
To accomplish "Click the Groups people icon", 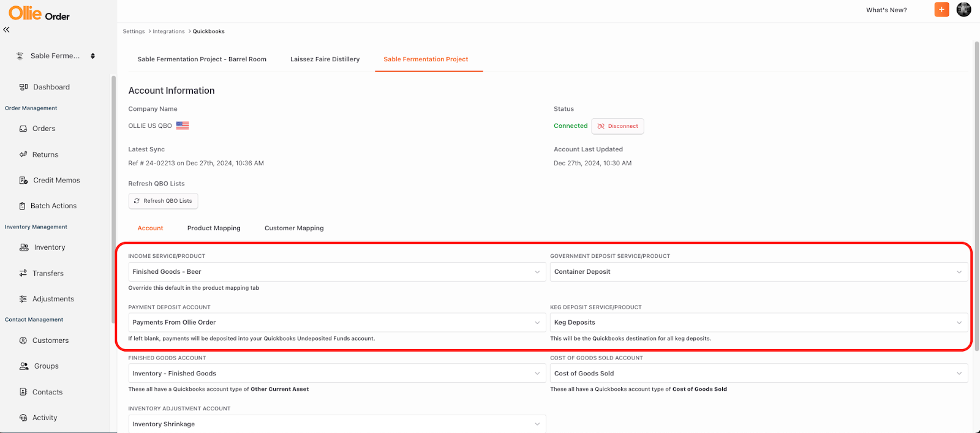I will (x=24, y=366).
